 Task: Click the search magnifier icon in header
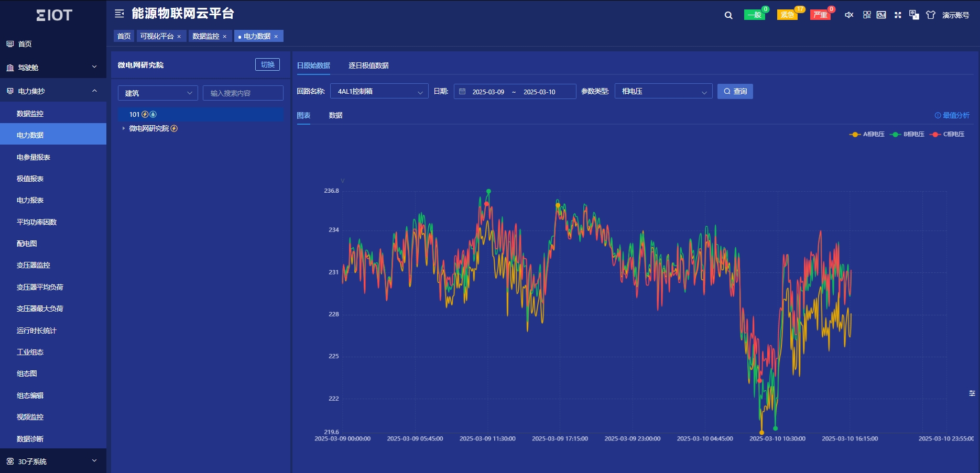click(x=728, y=15)
